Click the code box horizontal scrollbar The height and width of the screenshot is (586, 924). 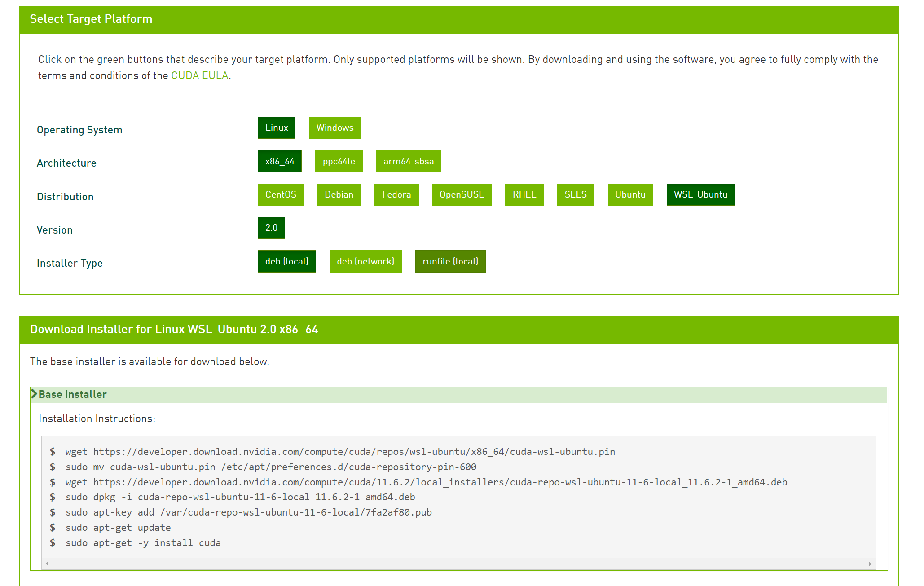(x=458, y=564)
